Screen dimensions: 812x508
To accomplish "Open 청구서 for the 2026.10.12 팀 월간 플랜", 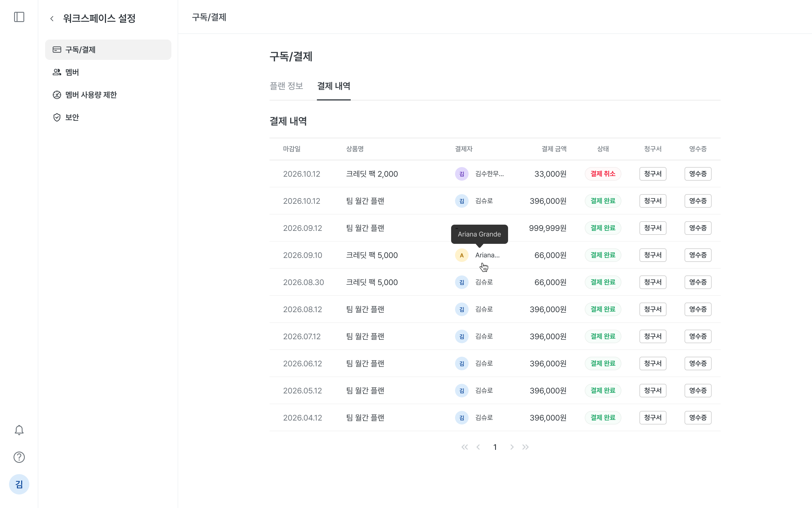I will 653,201.
